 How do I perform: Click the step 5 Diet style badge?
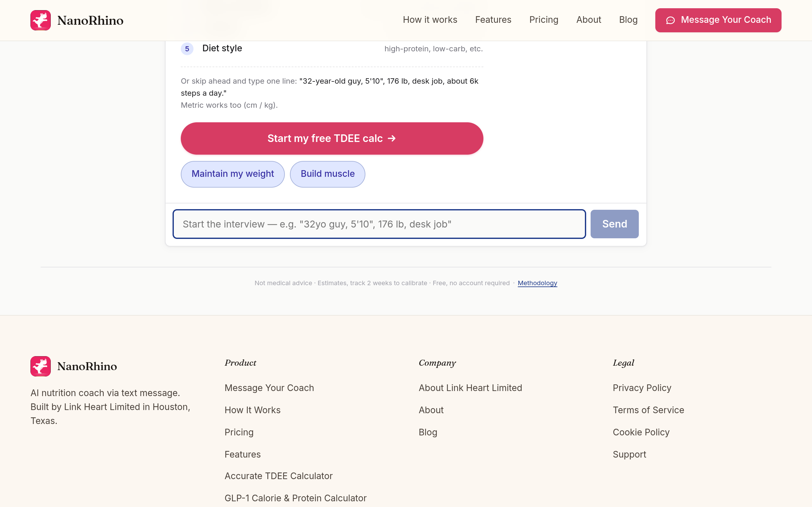pos(187,48)
